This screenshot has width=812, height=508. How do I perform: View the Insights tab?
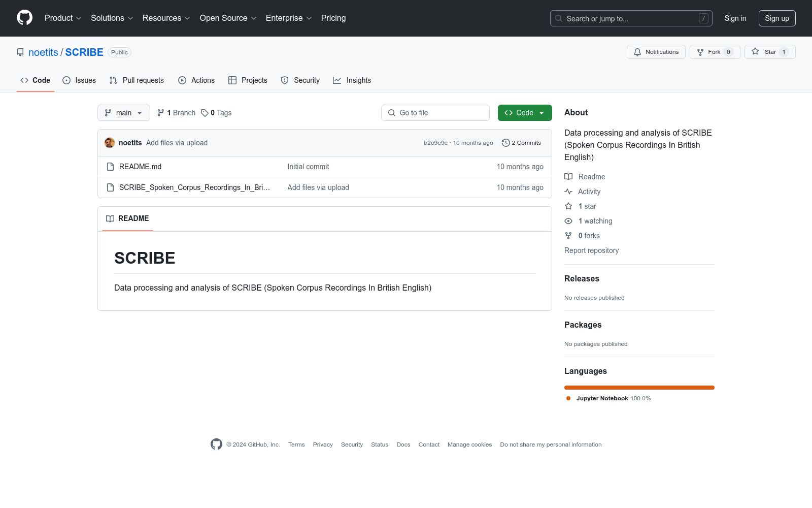tap(352, 80)
